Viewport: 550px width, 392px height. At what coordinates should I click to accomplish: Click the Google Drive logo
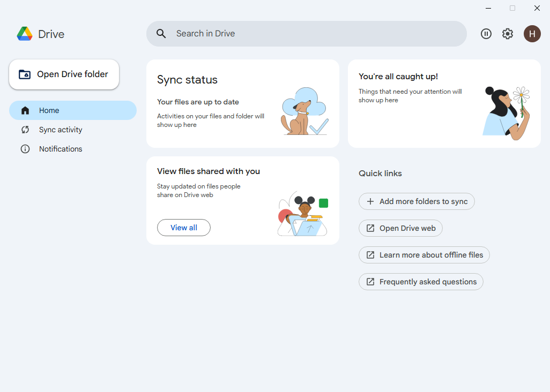25,33
